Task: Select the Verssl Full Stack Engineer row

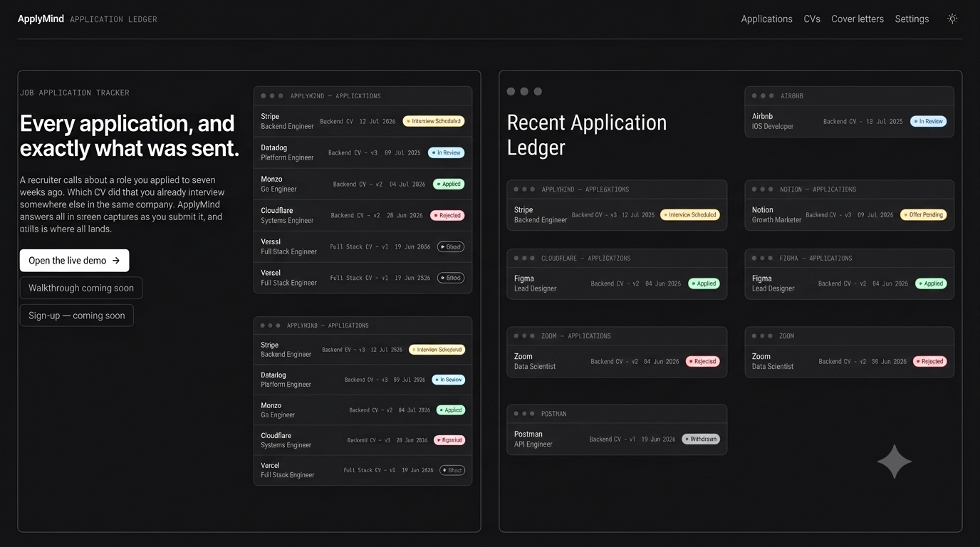Action: pos(363,246)
